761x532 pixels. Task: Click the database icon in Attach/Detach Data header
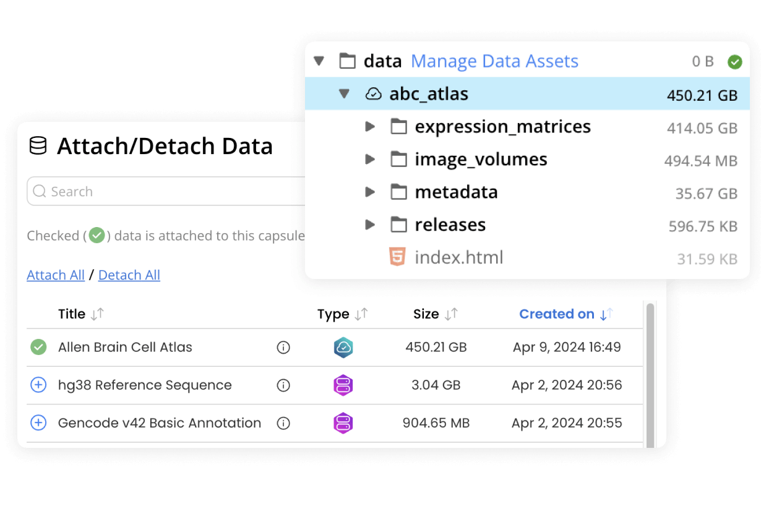coord(38,145)
